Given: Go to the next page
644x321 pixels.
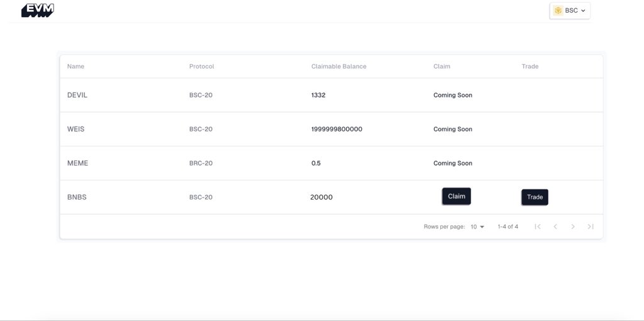Looking at the screenshot, I should coord(573,227).
